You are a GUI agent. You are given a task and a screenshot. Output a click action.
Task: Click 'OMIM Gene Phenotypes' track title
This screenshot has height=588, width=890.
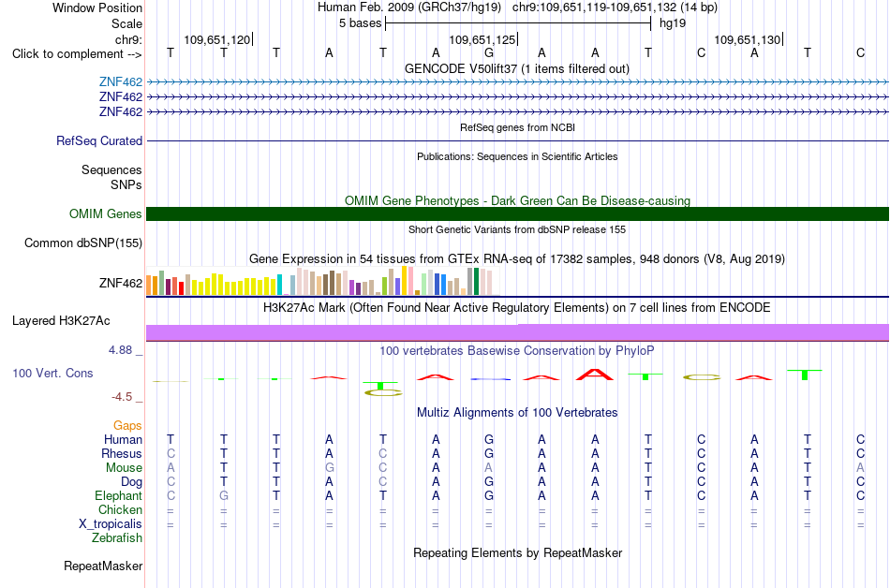click(517, 200)
